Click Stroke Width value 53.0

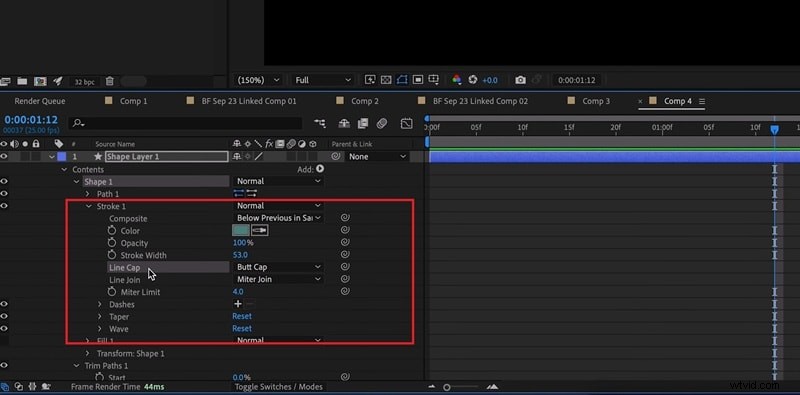(x=240, y=255)
